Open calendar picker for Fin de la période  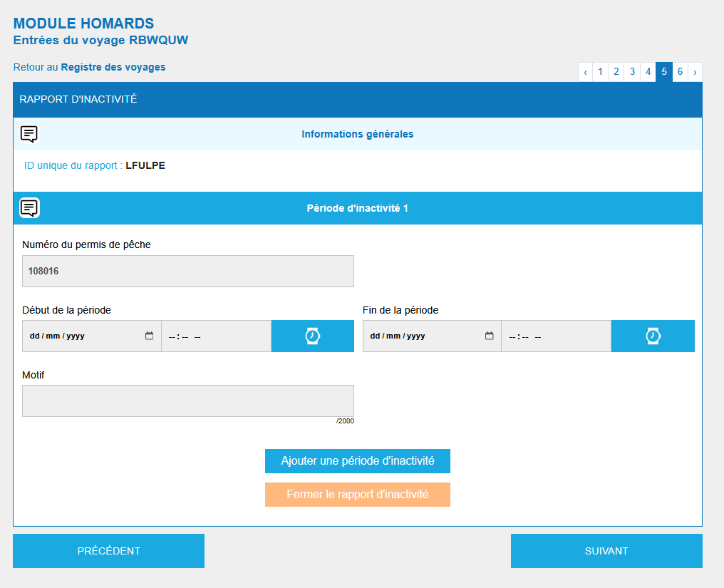(x=489, y=336)
